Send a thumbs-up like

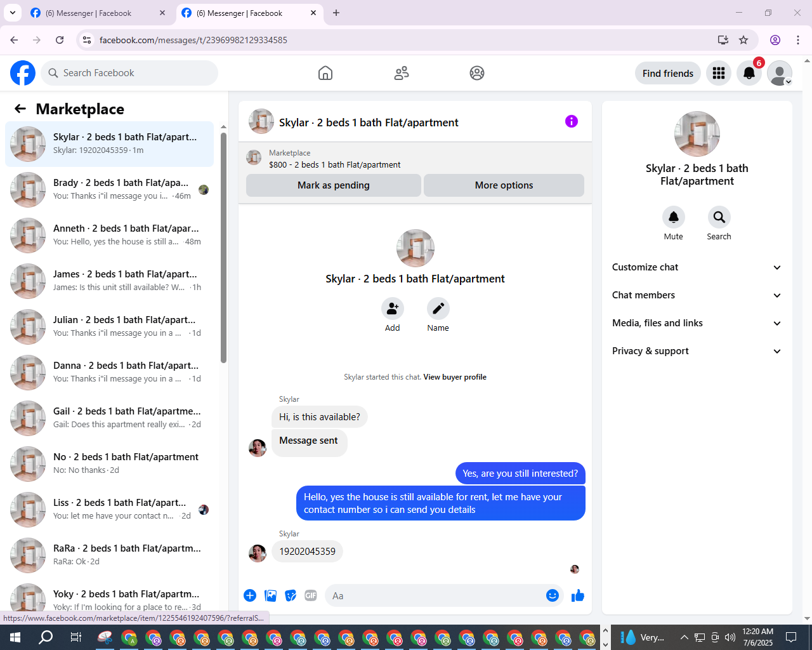pyautogui.click(x=578, y=595)
